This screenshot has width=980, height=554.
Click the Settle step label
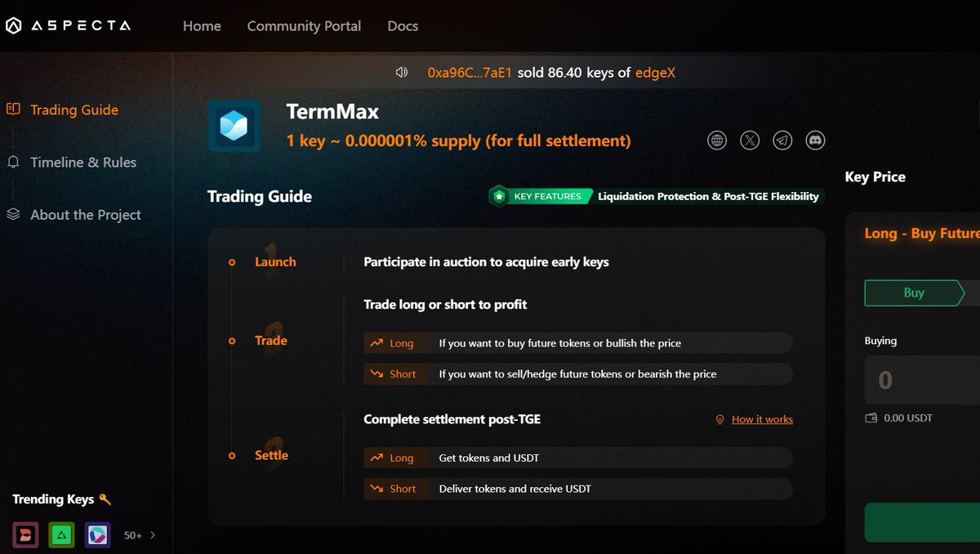pos(271,455)
